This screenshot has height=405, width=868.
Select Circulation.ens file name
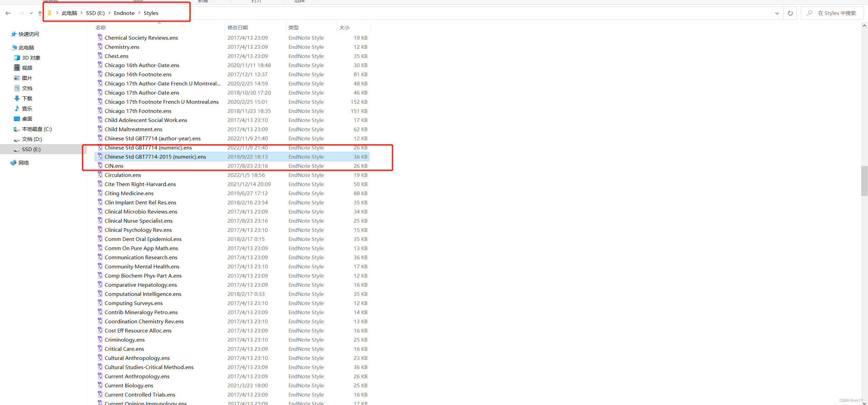point(123,175)
